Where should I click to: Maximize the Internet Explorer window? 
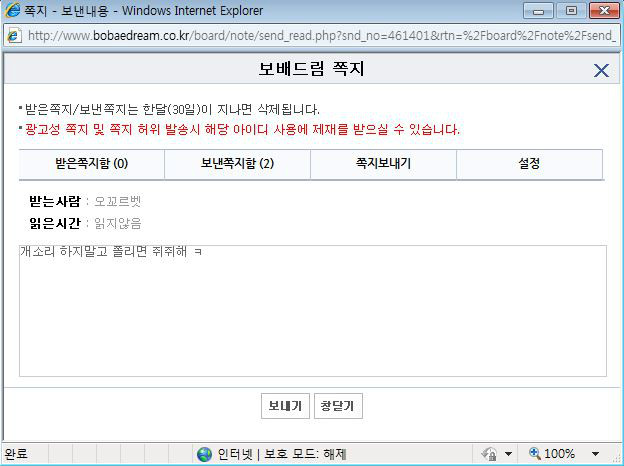click(572, 11)
